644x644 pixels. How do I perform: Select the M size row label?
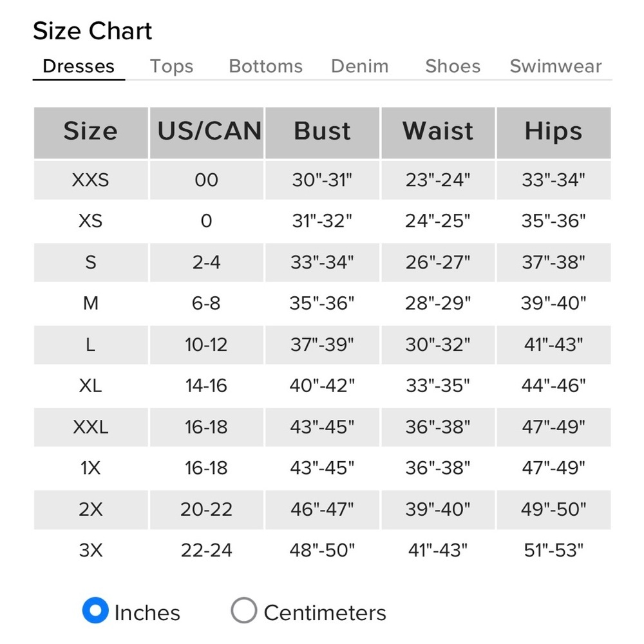point(91,303)
